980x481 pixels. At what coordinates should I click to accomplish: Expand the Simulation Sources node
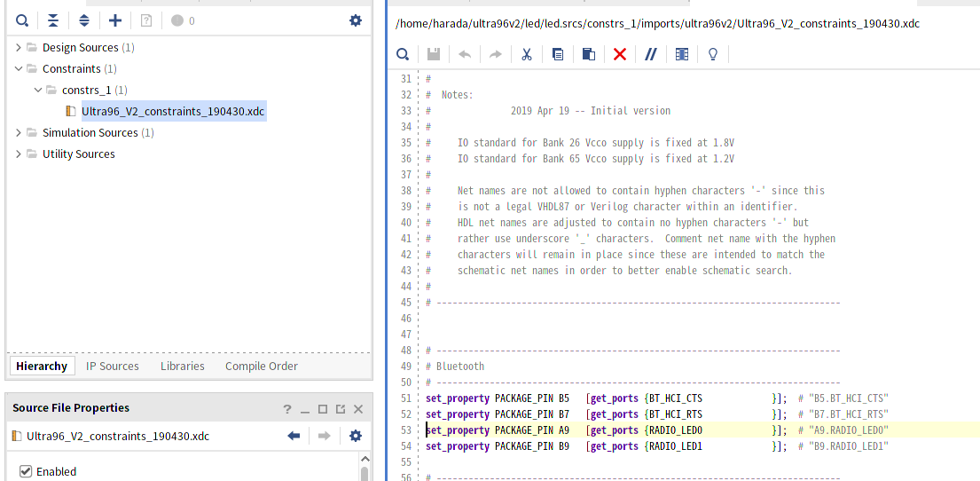click(18, 132)
